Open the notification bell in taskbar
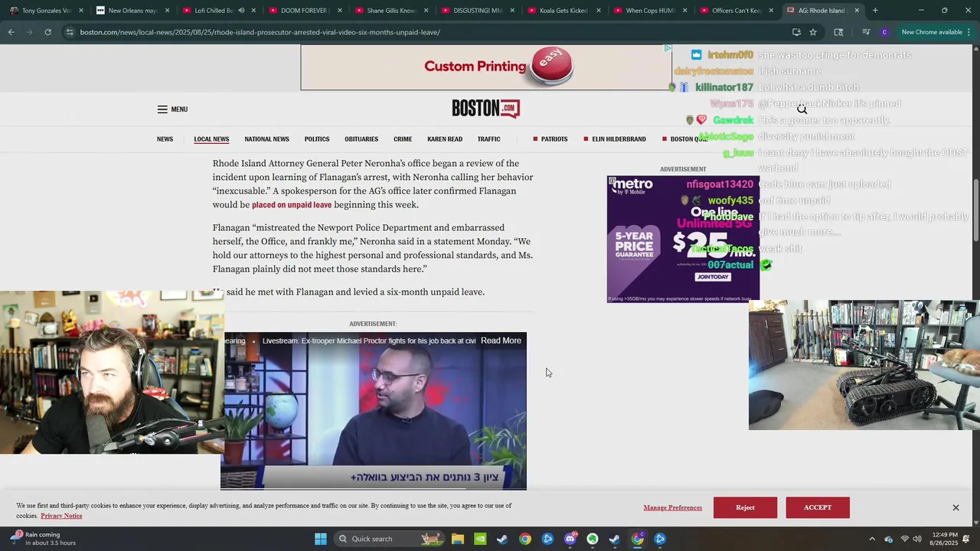The height and width of the screenshot is (551, 980). click(x=966, y=539)
